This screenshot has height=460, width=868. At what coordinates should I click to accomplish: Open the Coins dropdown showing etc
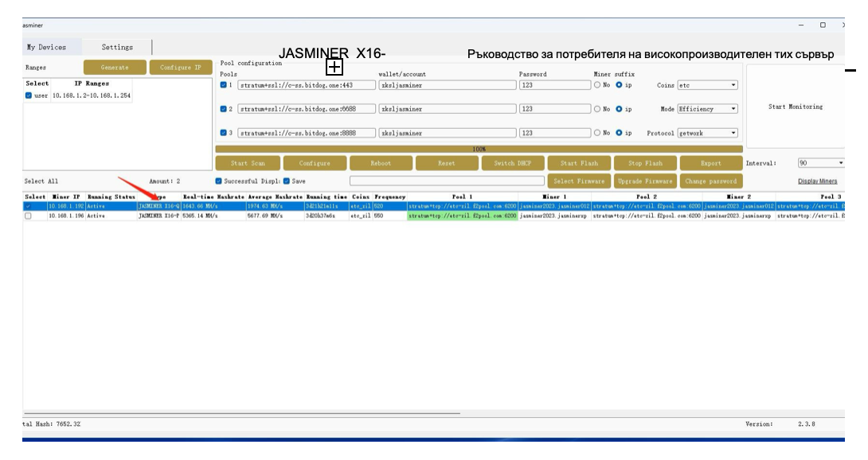(x=707, y=85)
